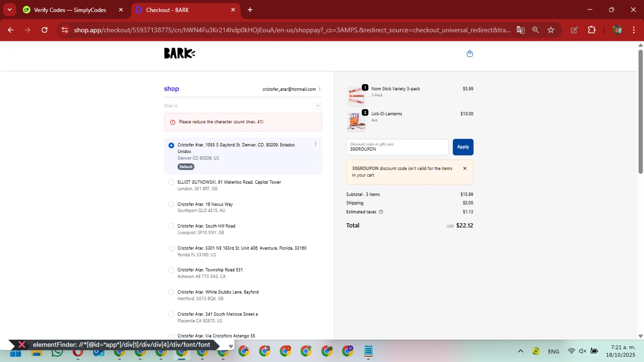
Task: Open the Wi-Fi network tray icon
Action: click(571, 351)
